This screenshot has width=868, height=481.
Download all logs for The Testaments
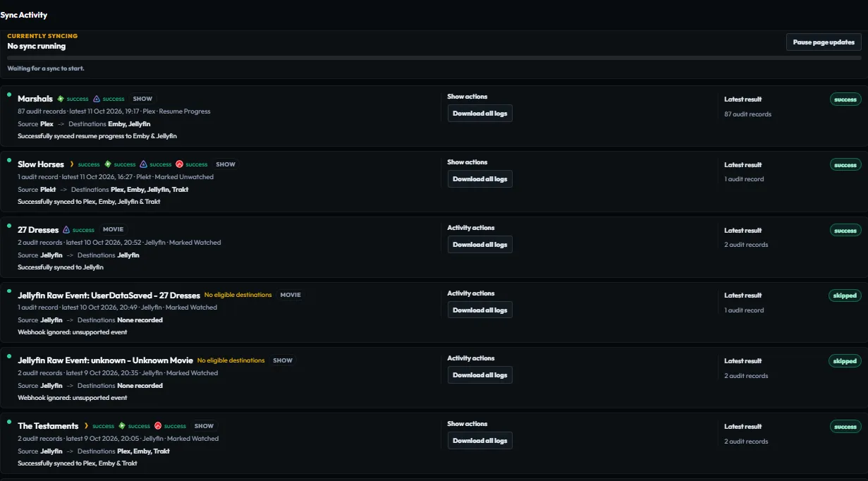[479, 441]
